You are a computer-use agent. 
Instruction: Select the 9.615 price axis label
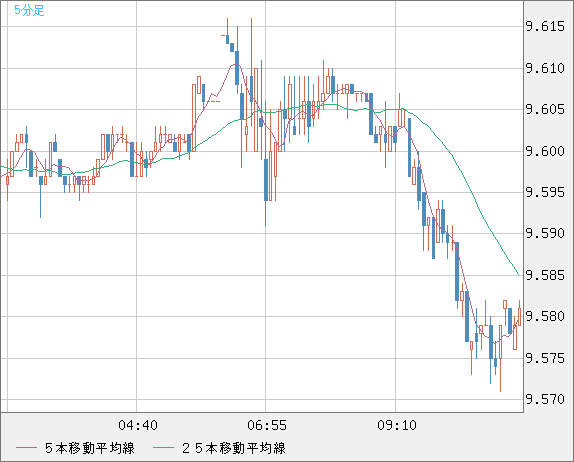click(x=545, y=27)
